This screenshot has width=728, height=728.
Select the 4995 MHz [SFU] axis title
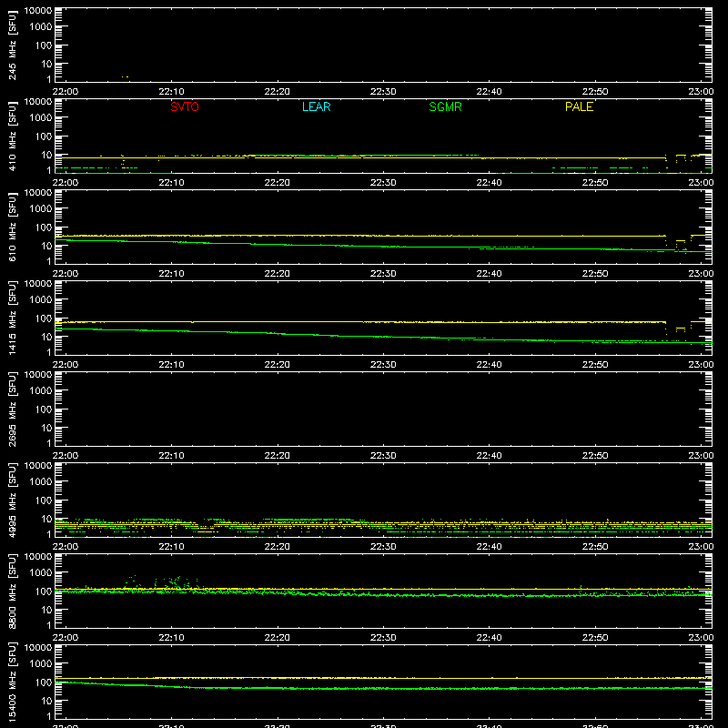(x=12, y=500)
